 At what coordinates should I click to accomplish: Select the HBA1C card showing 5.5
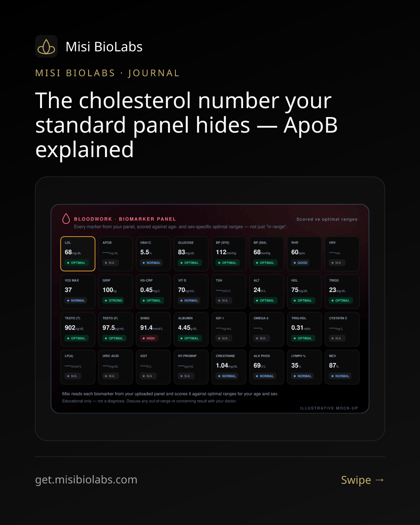pos(153,254)
